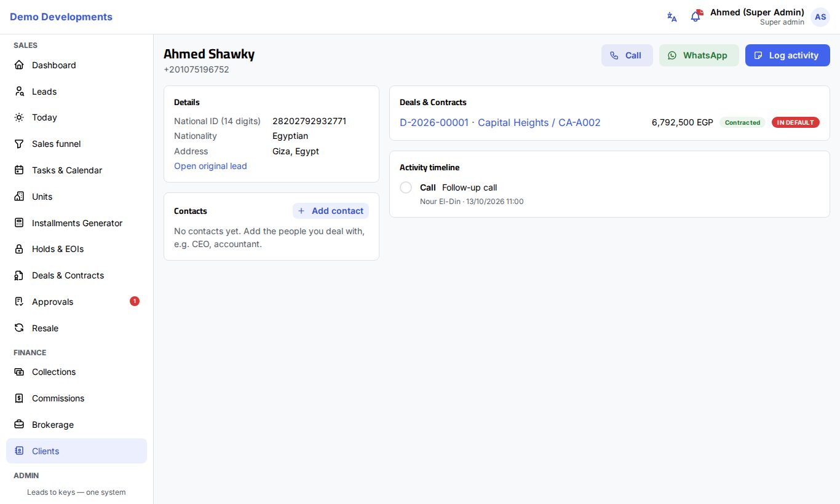The height and width of the screenshot is (504, 840).
Task: Click the Approvals red count badge
Action: 135,301
